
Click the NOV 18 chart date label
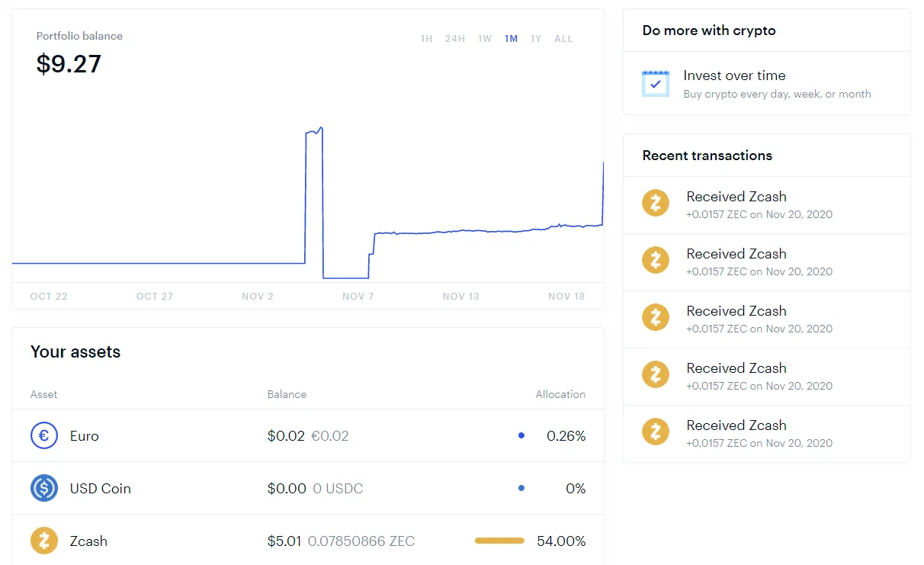click(x=566, y=297)
